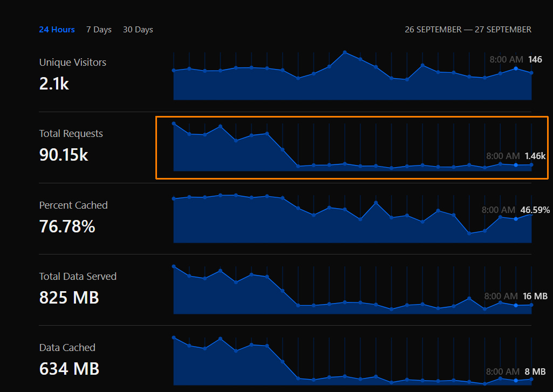Click the 90.15k total requests value
Image resolution: width=553 pixels, height=392 pixels.
(64, 155)
